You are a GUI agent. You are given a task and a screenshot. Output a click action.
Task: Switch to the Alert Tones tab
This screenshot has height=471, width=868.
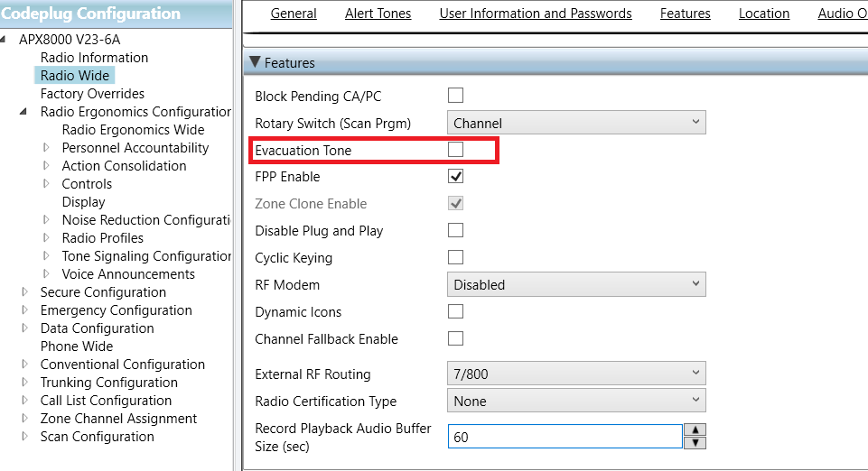[x=378, y=14]
